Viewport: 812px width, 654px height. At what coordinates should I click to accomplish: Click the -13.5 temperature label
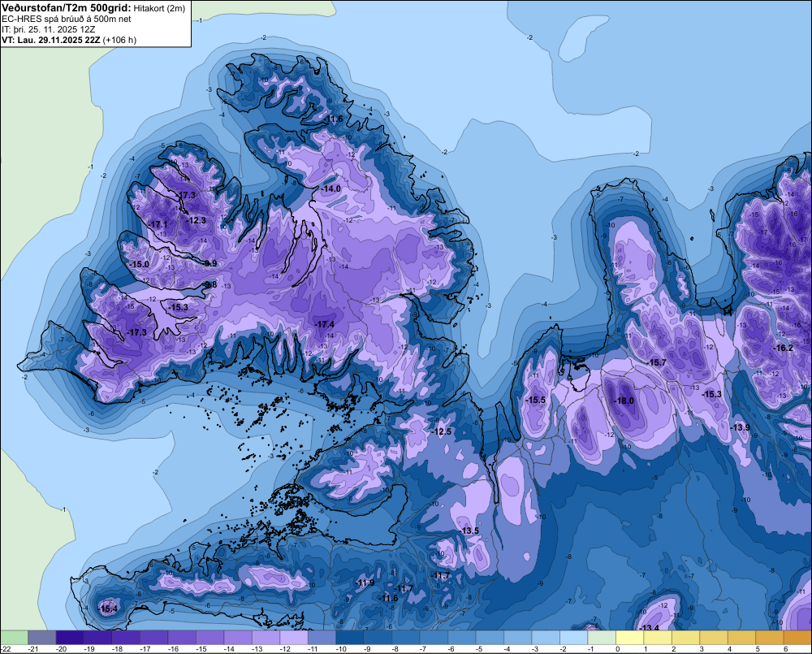[x=469, y=531]
